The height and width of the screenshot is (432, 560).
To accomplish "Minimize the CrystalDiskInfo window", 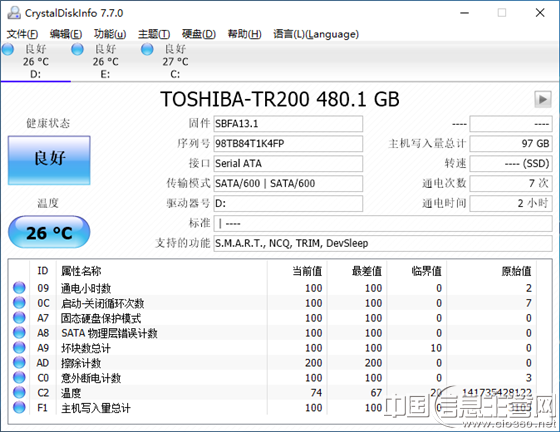I will point(464,13).
